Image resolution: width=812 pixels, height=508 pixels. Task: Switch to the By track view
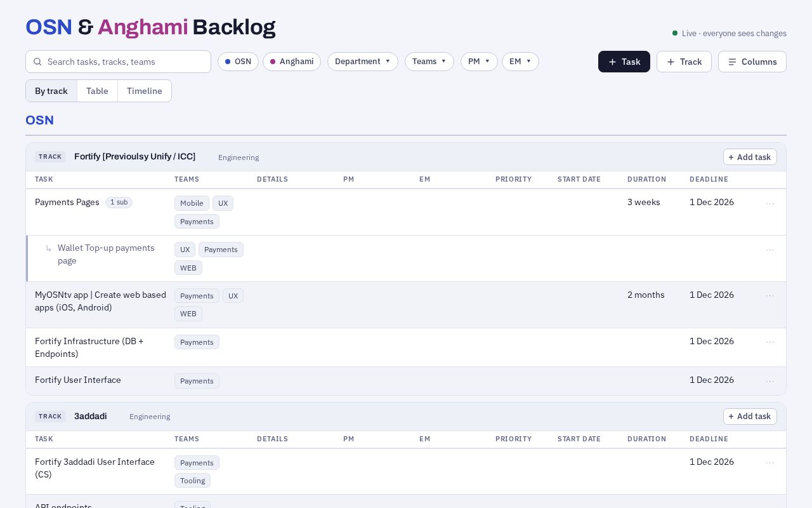(51, 91)
